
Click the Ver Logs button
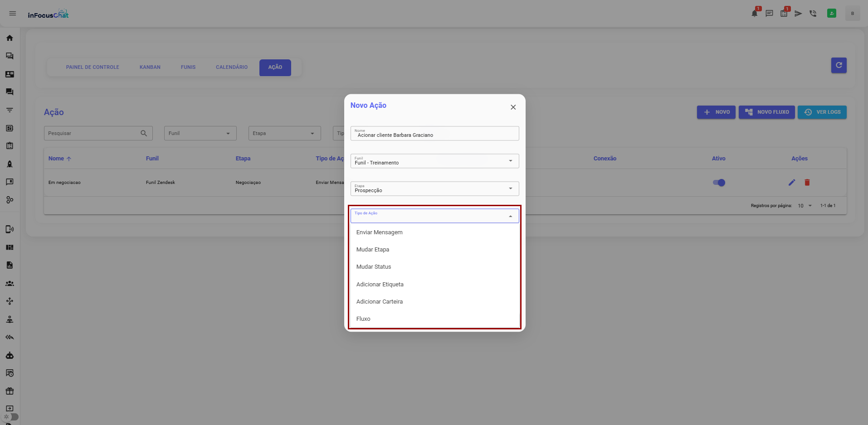pyautogui.click(x=822, y=112)
